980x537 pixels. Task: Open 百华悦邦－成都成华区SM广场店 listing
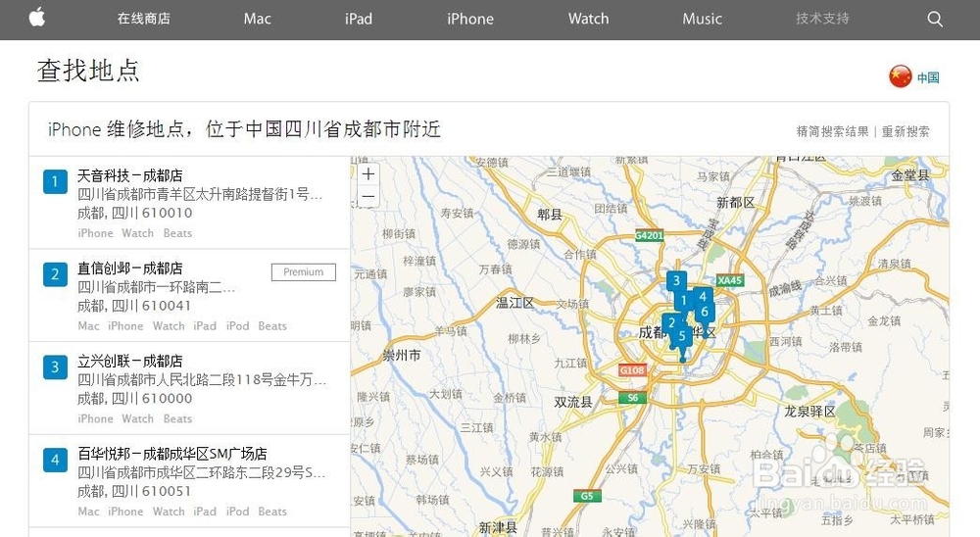171,454
